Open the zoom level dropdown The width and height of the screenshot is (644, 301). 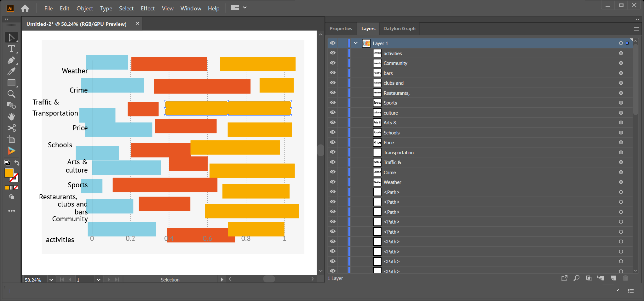click(x=51, y=279)
